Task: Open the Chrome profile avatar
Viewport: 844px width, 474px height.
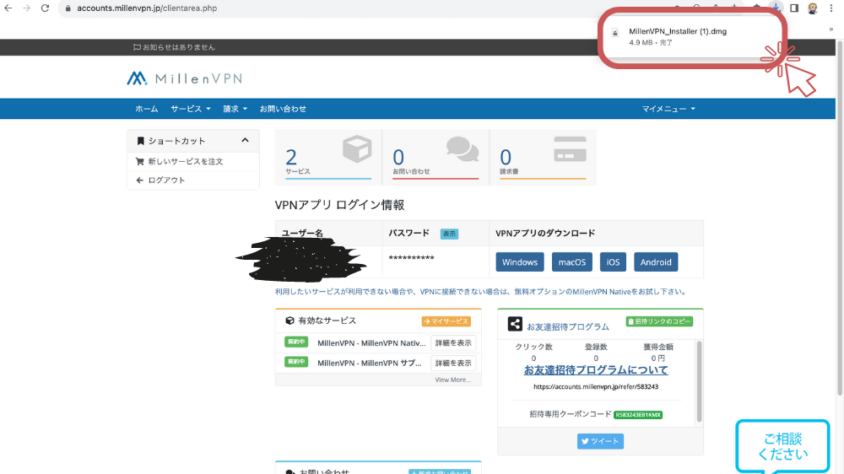Action: (812, 8)
